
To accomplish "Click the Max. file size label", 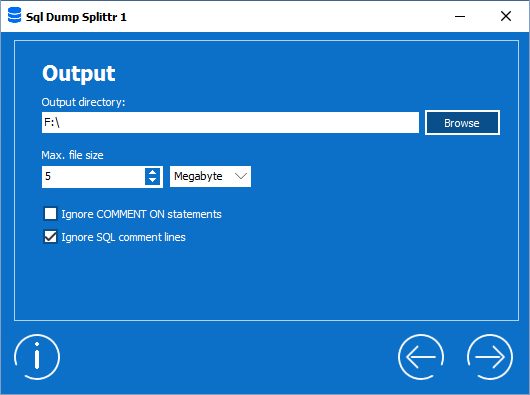I will 72,155.
